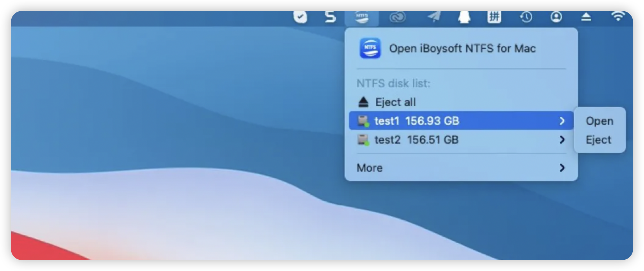Expand the test1 submenu chevron
Image resolution: width=644 pixels, height=271 pixels.
(562, 121)
